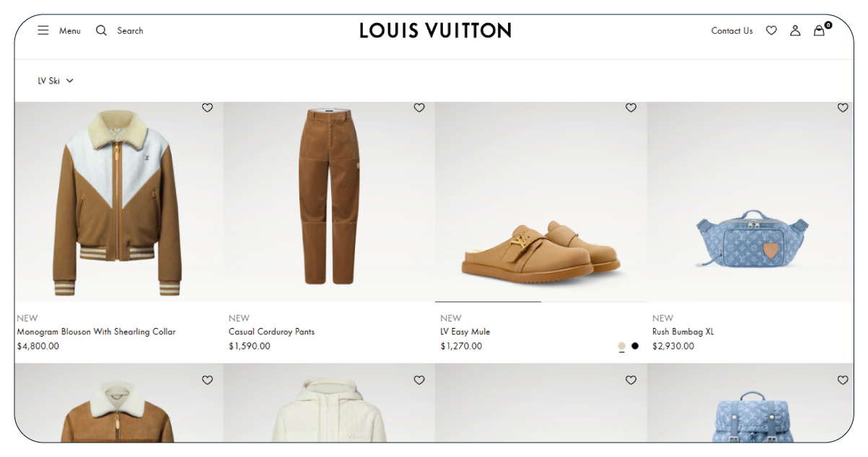The width and height of the screenshot is (868, 457).
Task: Select black color swatch for LV Easy Mule
Action: click(635, 346)
